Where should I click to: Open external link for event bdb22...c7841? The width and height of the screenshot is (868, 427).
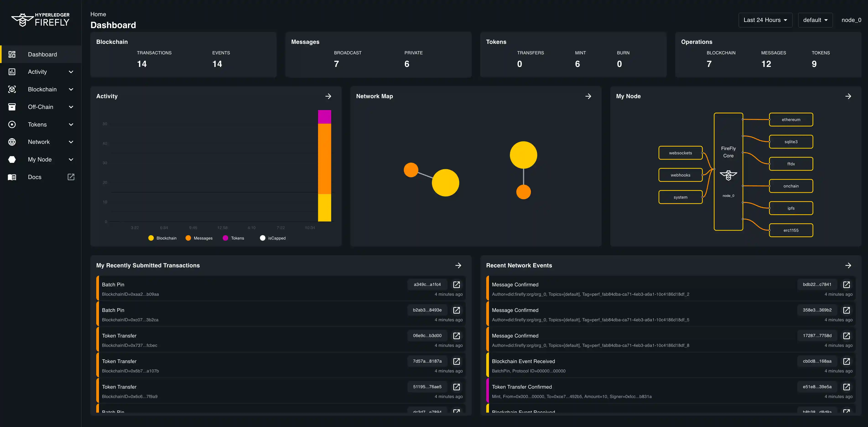[847, 284]
